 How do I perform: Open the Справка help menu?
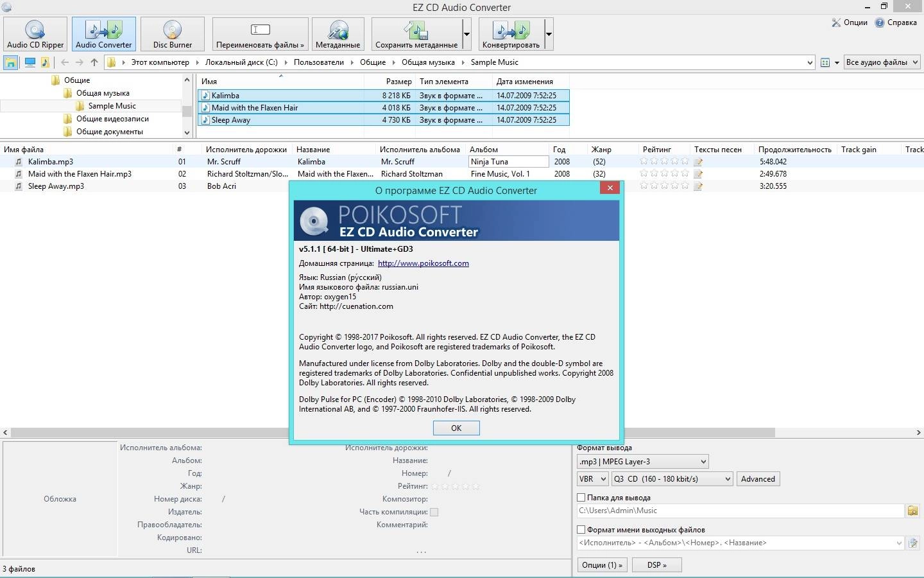896,22
